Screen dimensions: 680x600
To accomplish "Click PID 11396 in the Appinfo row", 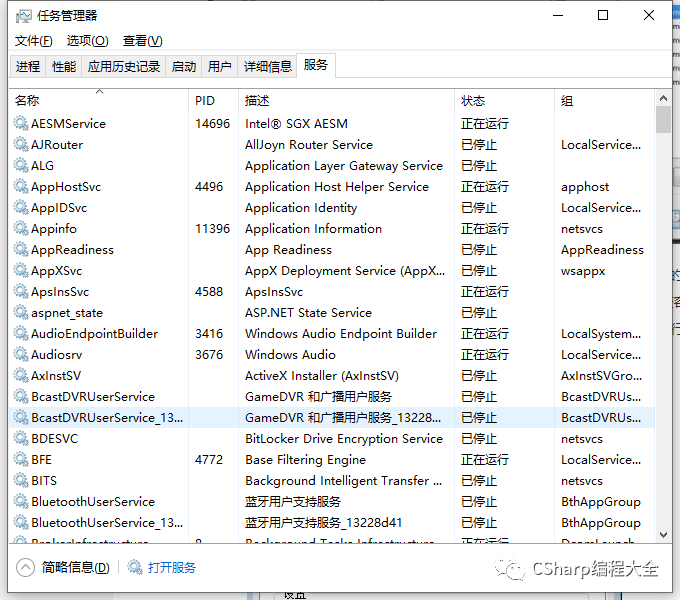I will point(212,228).
